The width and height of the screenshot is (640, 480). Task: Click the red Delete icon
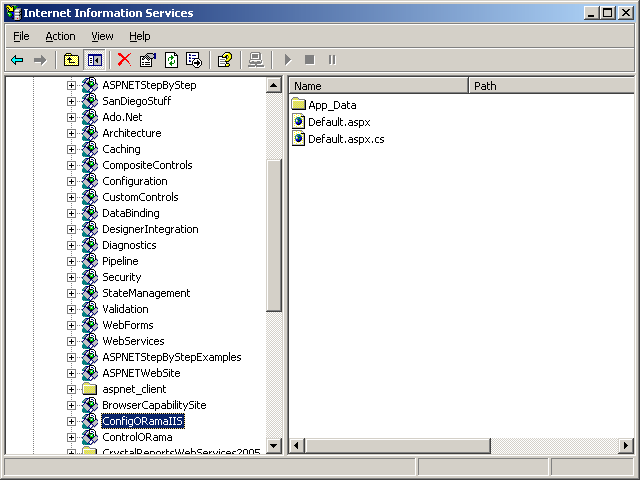click(x=124, y=60)
